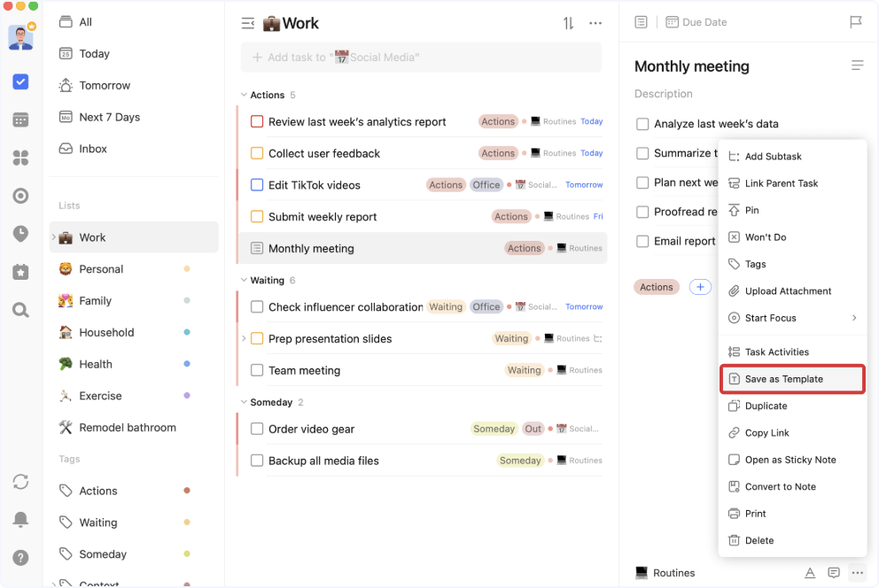879x588 pixels.
Task: Select Duplicate in the context menu
Action: click(766, 406)
